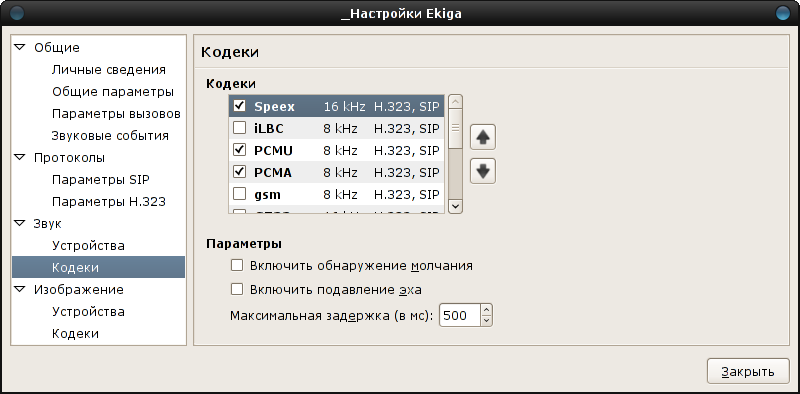Open Параметры SIP settings page
Screen dimensions: 800x394
point(101,180)
